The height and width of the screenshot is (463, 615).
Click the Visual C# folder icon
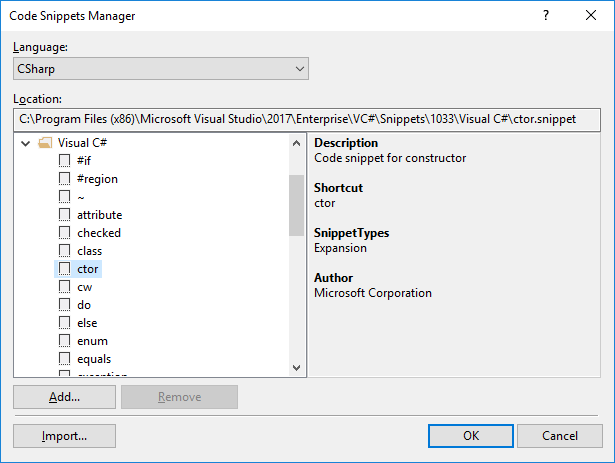point(44,143)
